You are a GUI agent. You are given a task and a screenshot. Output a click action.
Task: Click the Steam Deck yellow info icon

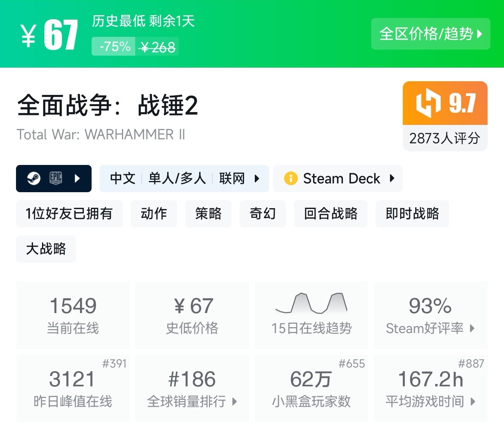coord(290,178)
